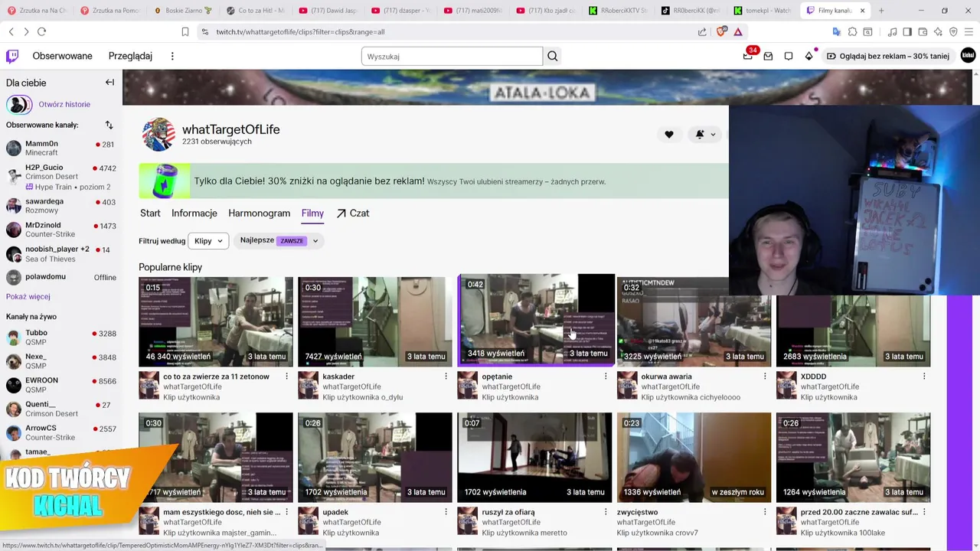Click the Twitch home logo
This screenshot has height=551, width=980.
coord(12,56)
